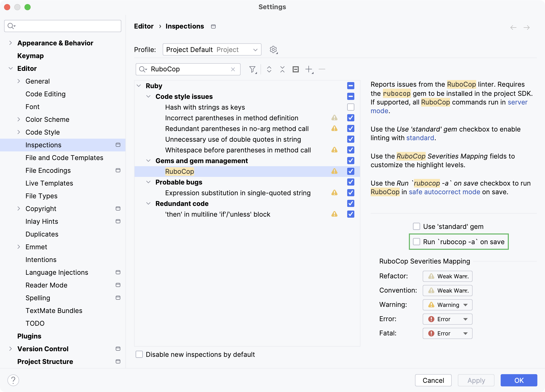The width and height of the screenshot is (545, 392).
Task: Open the filter inspections funnel icon
Action: (253, 69)
